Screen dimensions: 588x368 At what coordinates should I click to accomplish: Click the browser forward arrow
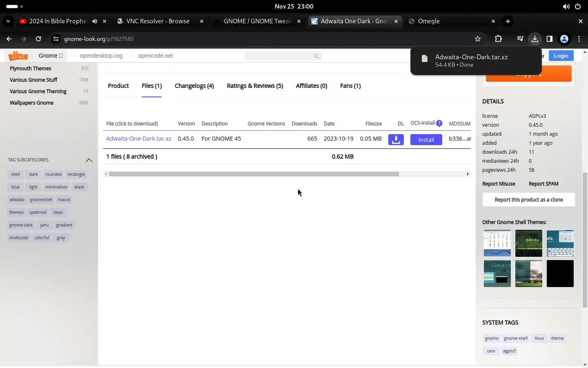[x=24, y=39]
